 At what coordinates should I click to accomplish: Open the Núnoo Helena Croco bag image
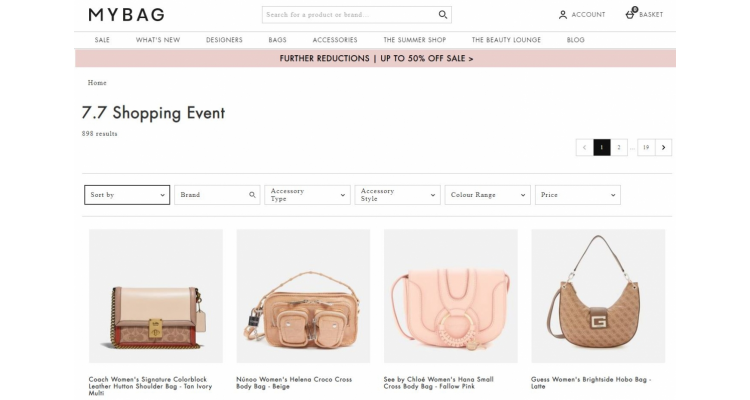click(x=303, y=296)
